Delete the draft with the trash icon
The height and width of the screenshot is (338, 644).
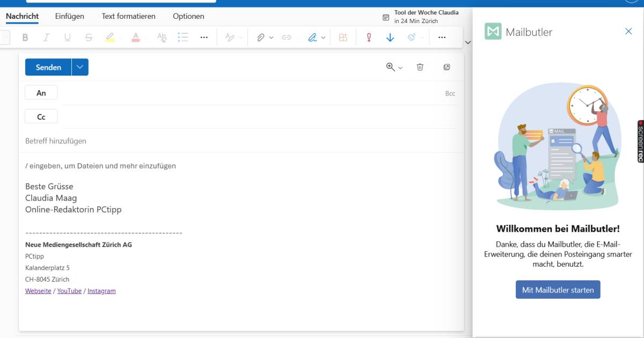tap(420, 67)
